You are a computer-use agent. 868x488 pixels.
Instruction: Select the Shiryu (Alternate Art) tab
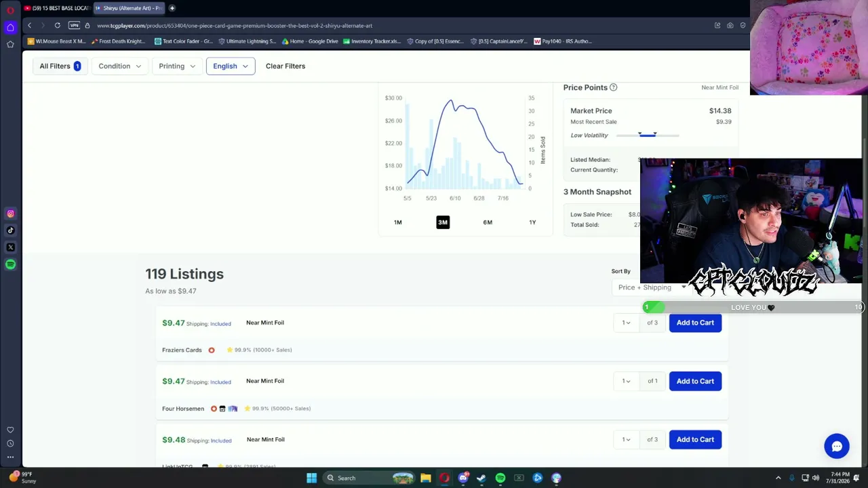click(128, 8)
